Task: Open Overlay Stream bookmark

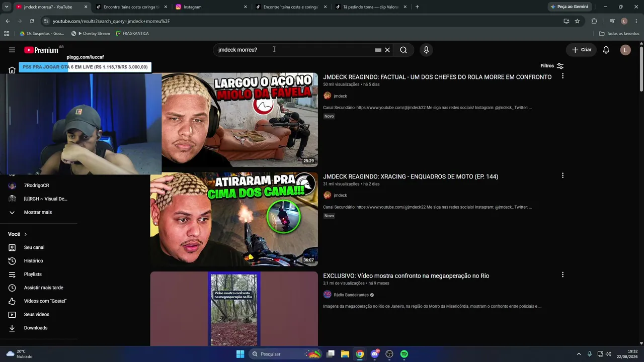Action: tap(91, 34)
